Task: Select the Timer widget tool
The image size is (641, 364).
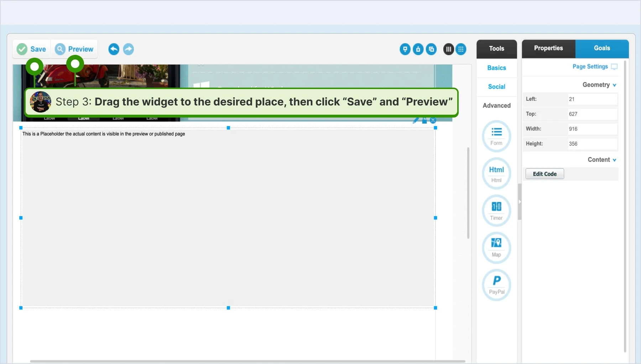Action: tap(496, 211)
